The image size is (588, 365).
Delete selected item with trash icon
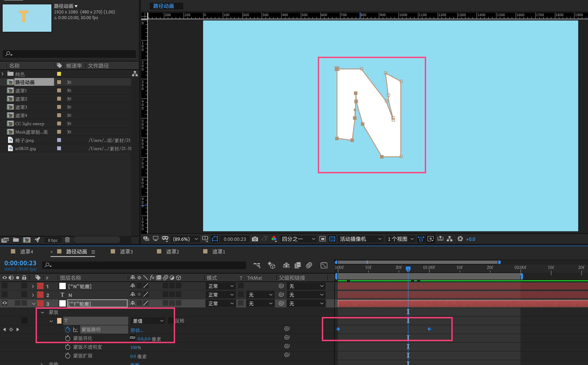point(67,240)
